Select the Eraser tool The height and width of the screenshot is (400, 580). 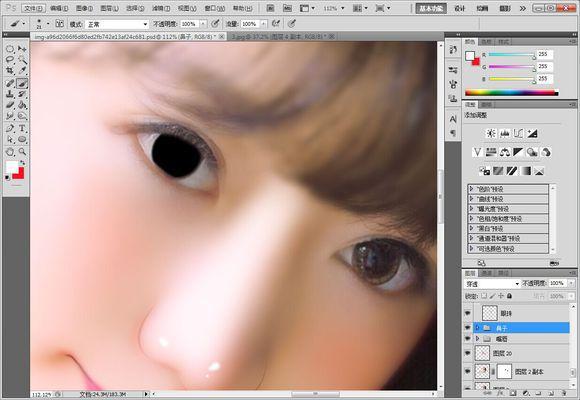tap(10, 105)
